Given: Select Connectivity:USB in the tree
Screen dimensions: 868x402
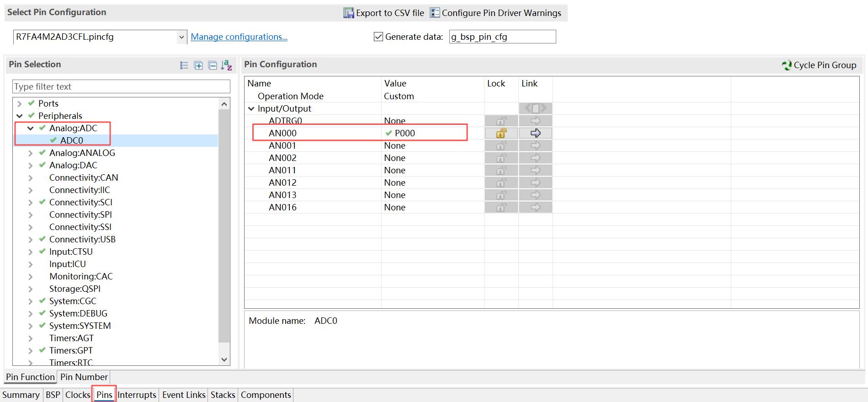Looking at the screenshot, I should click(82, 239).
